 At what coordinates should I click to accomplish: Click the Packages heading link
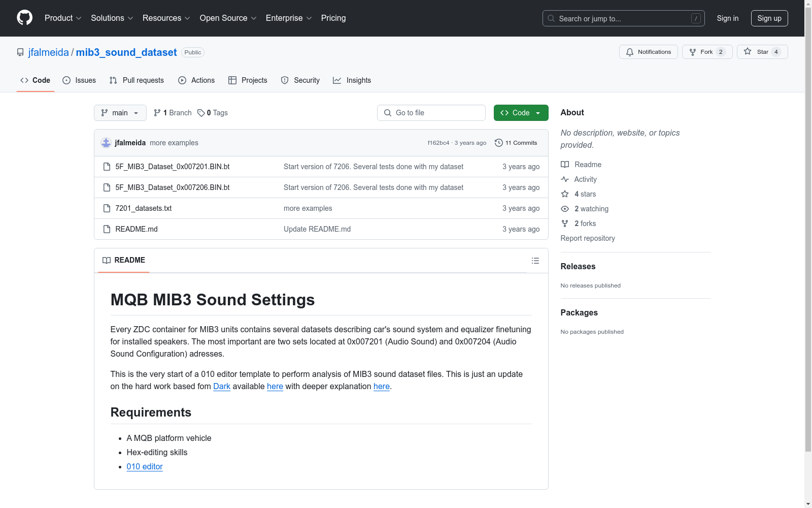pos(579,312)
